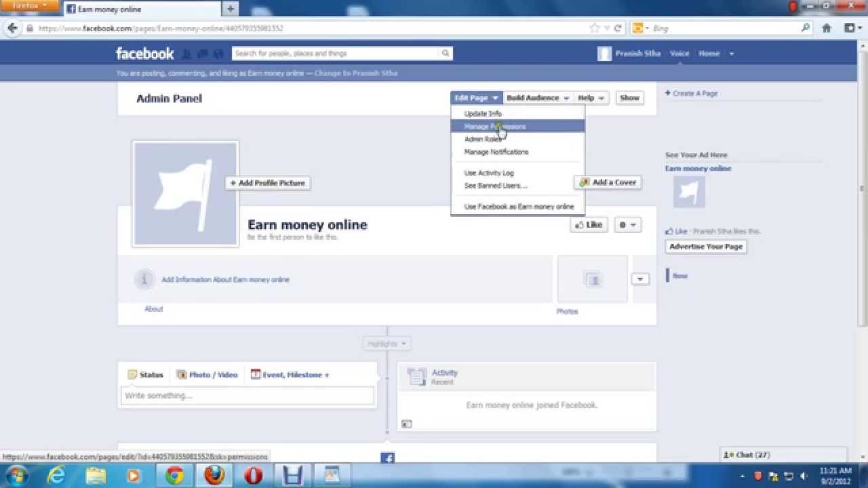Screen dimensions: 868x488
Task: Switch to the Status tab
Action: [x=145, y=375]
